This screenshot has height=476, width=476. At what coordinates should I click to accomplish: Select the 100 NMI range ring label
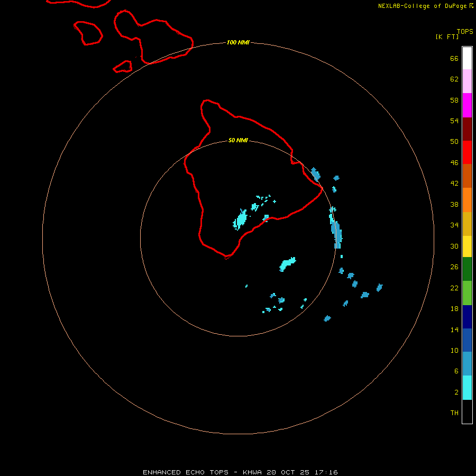[238, 42]
